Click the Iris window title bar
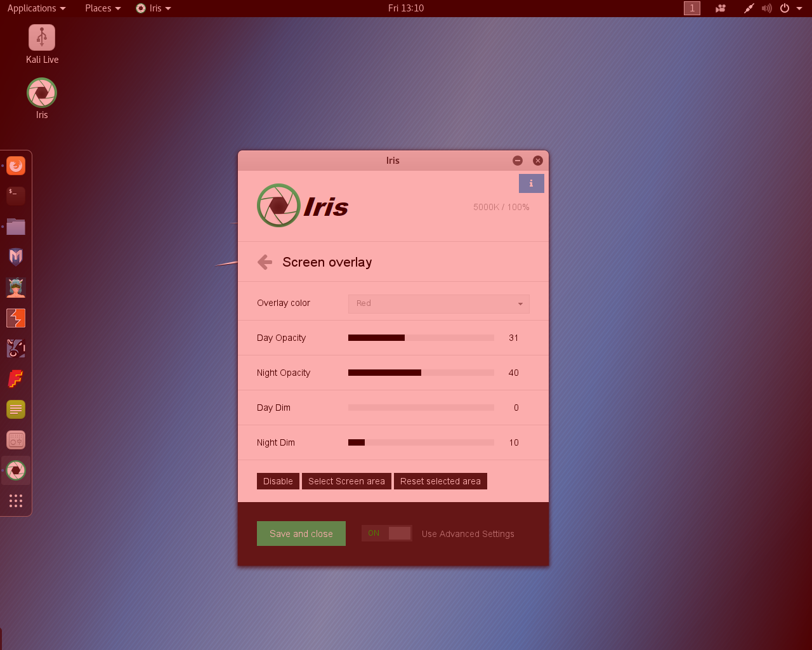812x650 pixels. pyautogui.click(x=393, y=161)
